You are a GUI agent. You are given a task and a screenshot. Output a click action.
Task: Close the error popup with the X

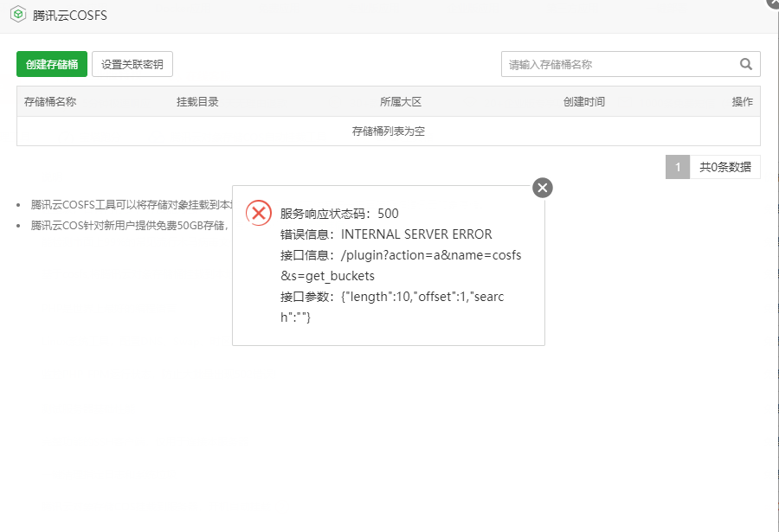coord(543,188)
